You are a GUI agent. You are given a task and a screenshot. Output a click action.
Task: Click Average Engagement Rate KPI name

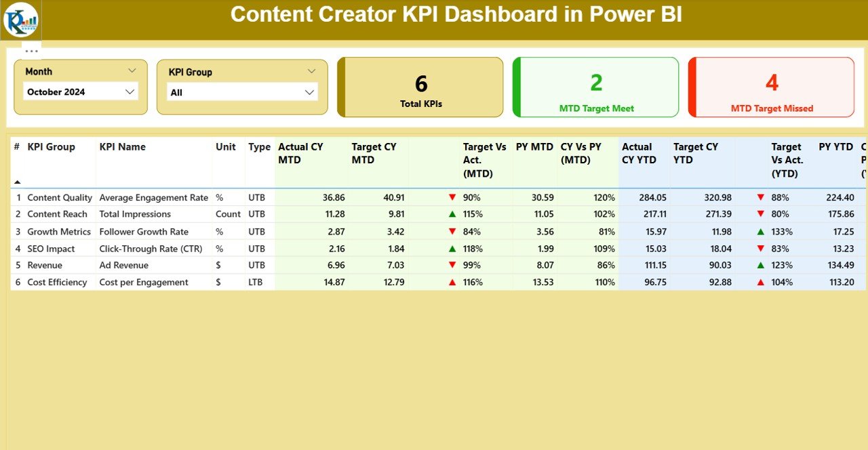(154, 198)
